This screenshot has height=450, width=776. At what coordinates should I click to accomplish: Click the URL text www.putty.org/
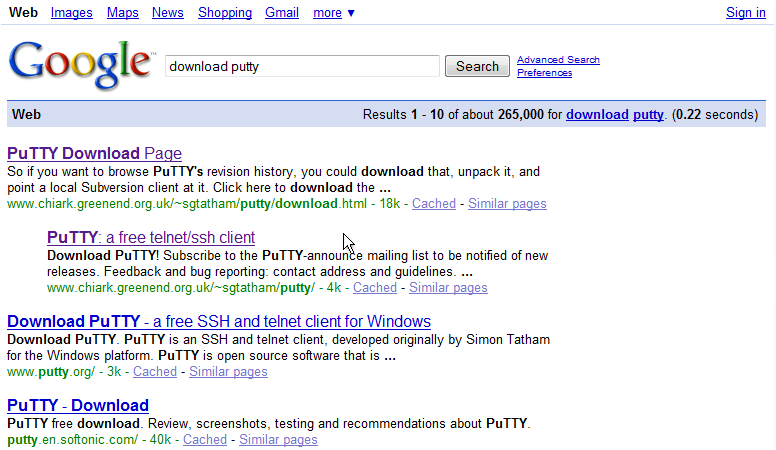(51, 372)
